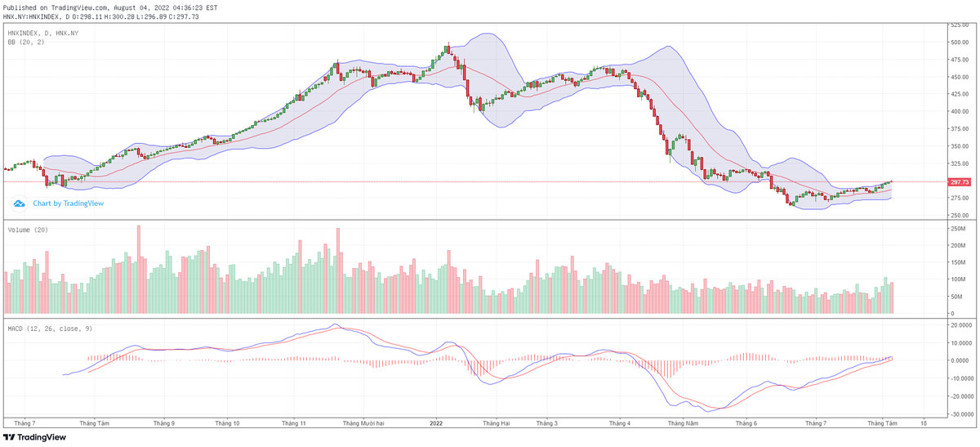Click the Tháng Năm time axis label
This screenshot has width=980, height=447.
pyautogui.click(x=682, y=423)
